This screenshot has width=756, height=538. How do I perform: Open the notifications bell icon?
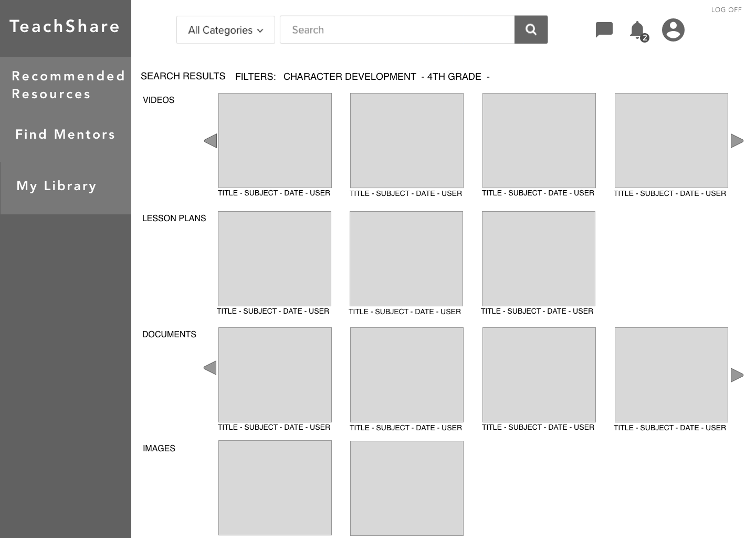pyautogui.click(x=637, y=30)
